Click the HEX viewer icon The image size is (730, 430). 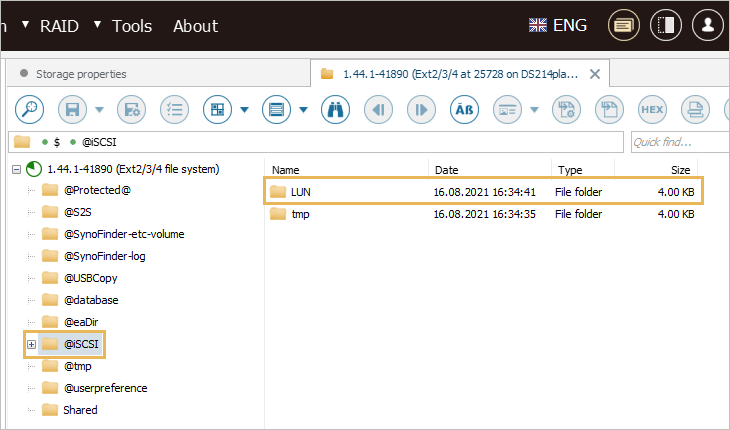pyautogui.click(x=652, y=109)
